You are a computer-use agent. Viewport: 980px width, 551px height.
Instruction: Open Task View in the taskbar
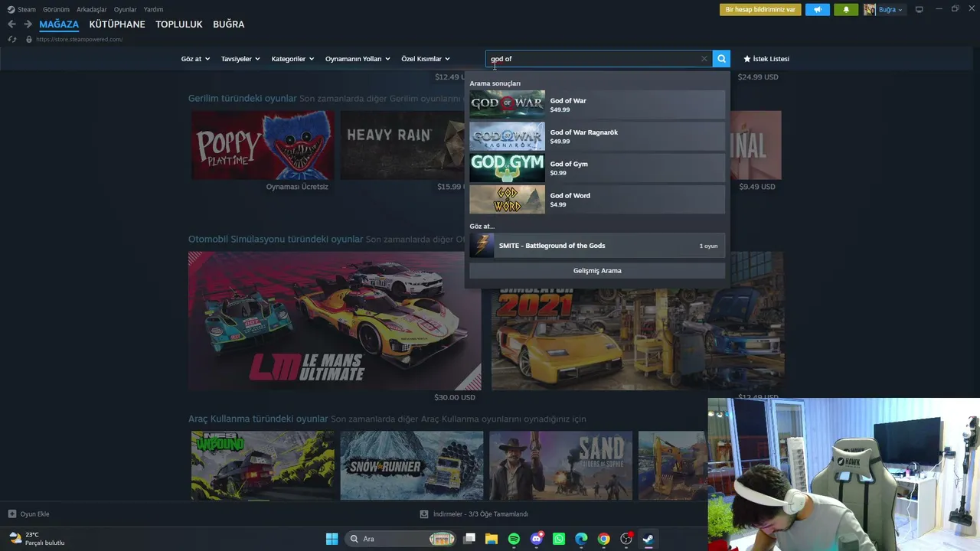(x=469, y=539)
